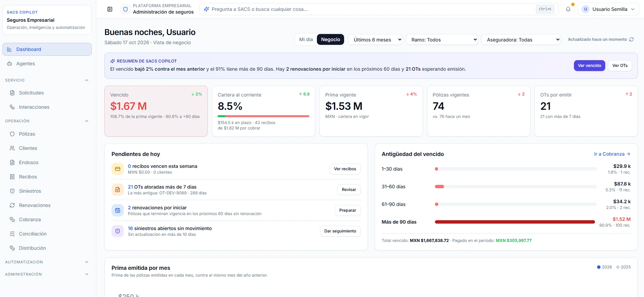
Task: Open the Aseguradora: Todas dropdown
Action: click(x=521, y=40)
